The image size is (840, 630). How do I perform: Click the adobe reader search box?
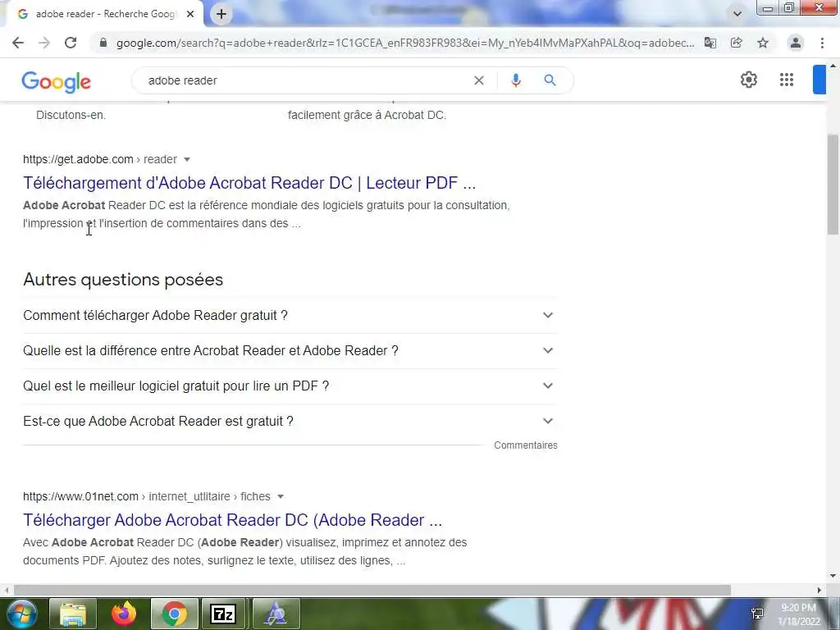tap(305, 80)
